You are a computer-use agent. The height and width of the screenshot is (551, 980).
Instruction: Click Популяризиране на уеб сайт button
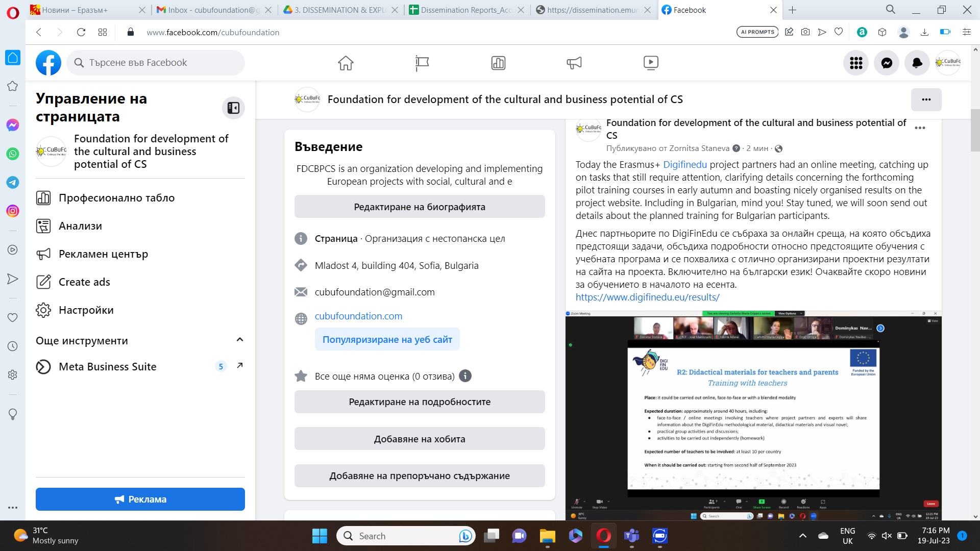point(387,339)
